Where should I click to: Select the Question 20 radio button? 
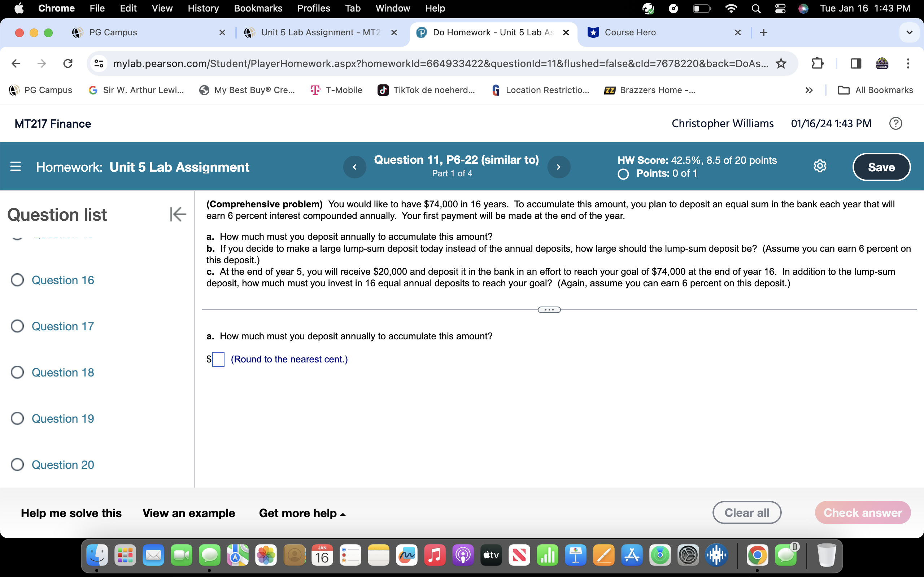point(17,464)
